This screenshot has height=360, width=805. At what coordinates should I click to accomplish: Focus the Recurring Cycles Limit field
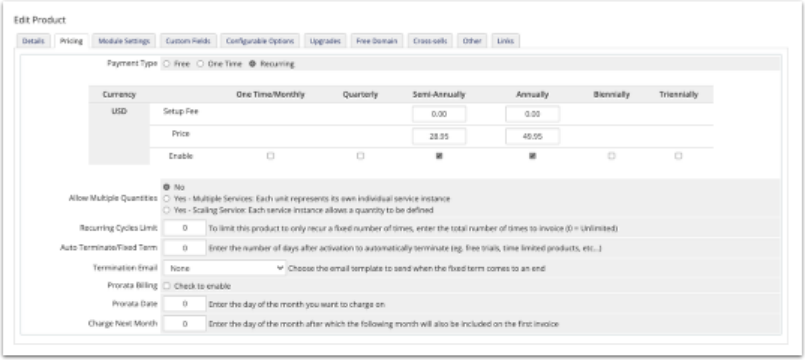point(185,228)
